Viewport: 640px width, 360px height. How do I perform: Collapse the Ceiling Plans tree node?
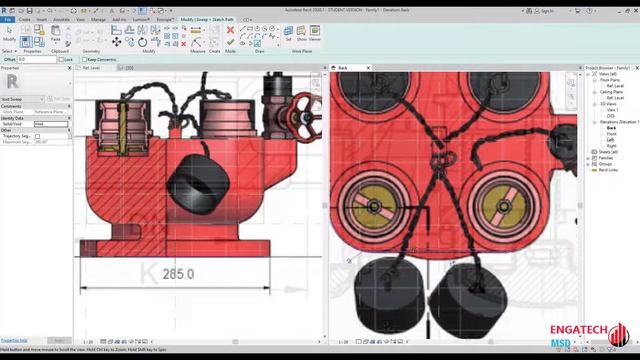[x=595, y=92]
